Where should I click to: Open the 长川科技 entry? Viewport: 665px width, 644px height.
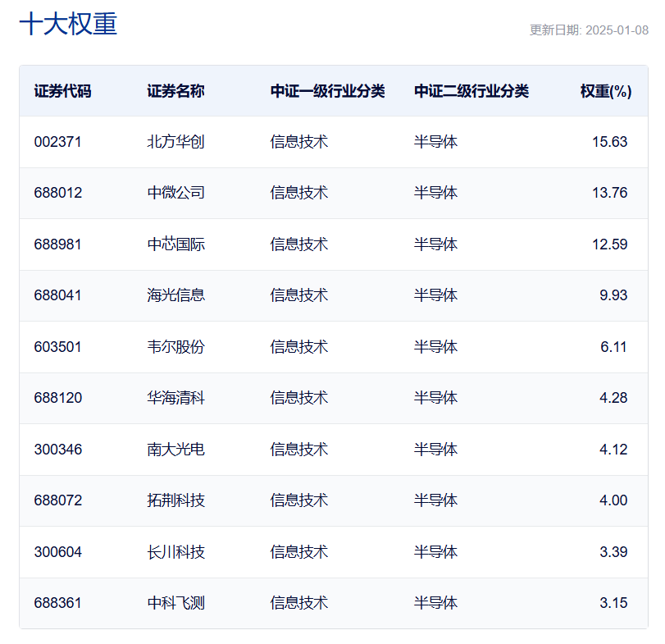click(x=175, y=552)
